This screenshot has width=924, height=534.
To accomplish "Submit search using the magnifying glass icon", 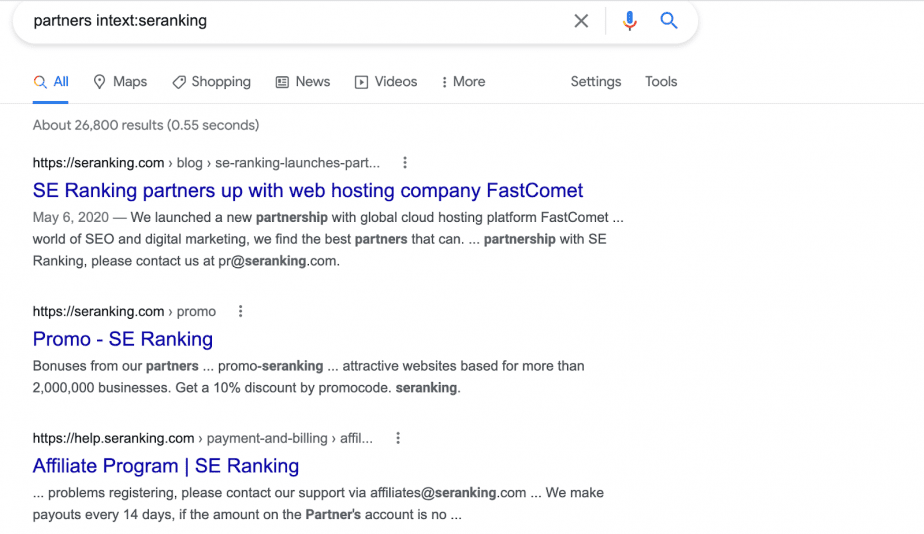I will tap(668, 21).
